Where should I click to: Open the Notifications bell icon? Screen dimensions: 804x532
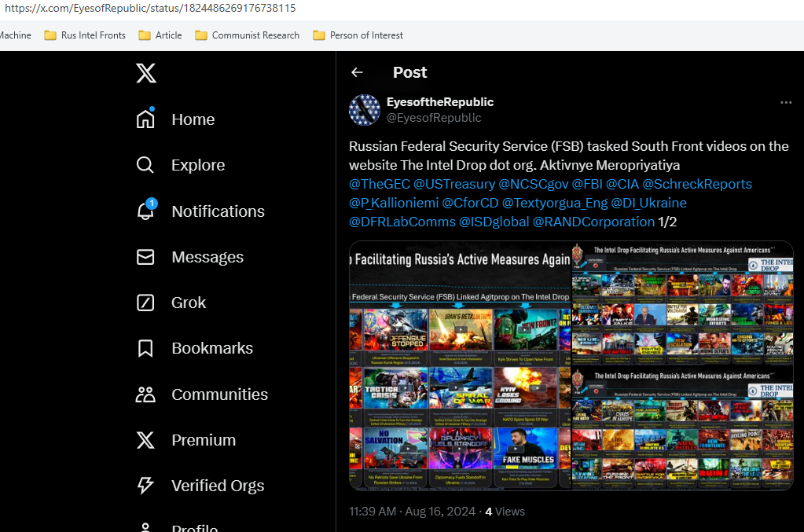pyautogui.click(x=145, y=211)
